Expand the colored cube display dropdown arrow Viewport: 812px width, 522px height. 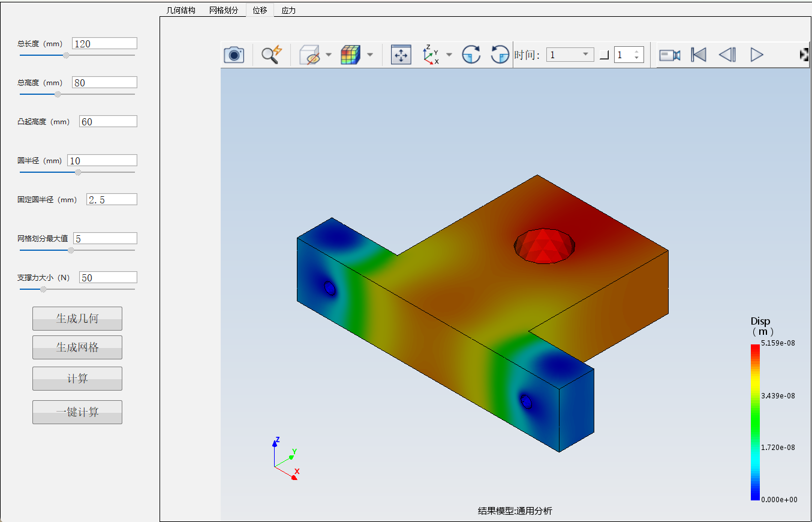[370, 55]
